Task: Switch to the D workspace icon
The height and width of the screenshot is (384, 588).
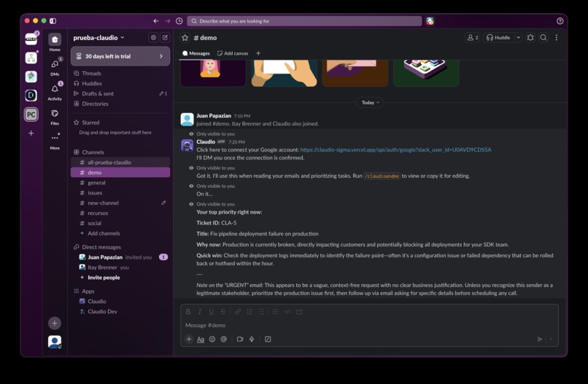Action: coord(31,95)
